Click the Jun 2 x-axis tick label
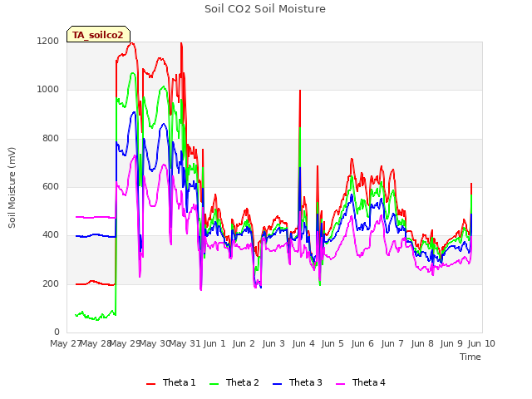Image resolution: width=532 pixels, height=399 pixels. pyautogui.click(x=244, y=343)
